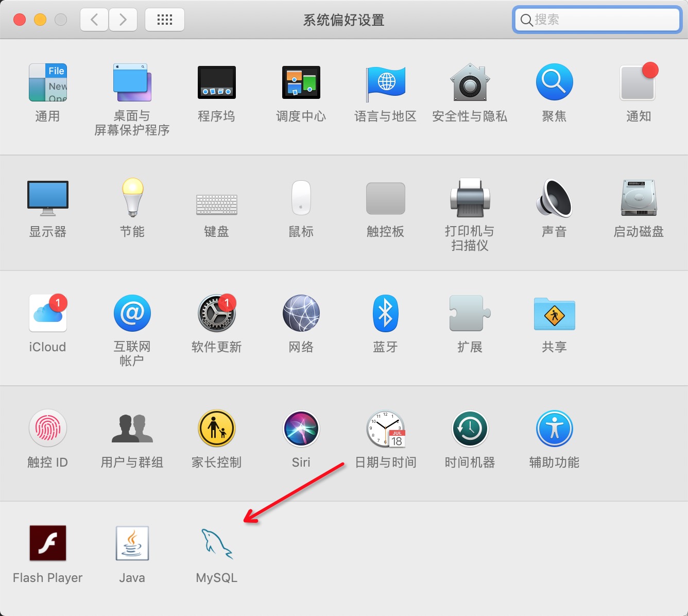Open the 声音 Sound pane
Image resolution: width=688 pixels, height=616 pixels.
[x=555, y=198]
